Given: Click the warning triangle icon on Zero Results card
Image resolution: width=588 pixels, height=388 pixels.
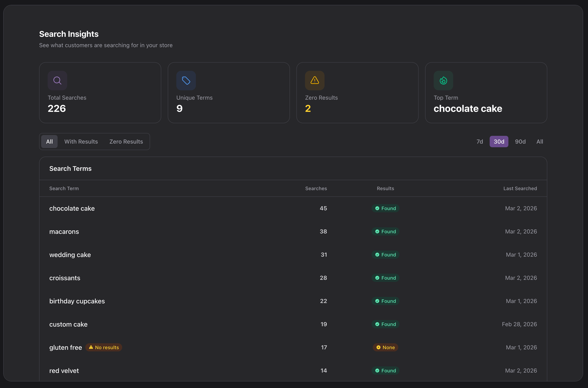Looking at the screenshot, I should 314,80.
